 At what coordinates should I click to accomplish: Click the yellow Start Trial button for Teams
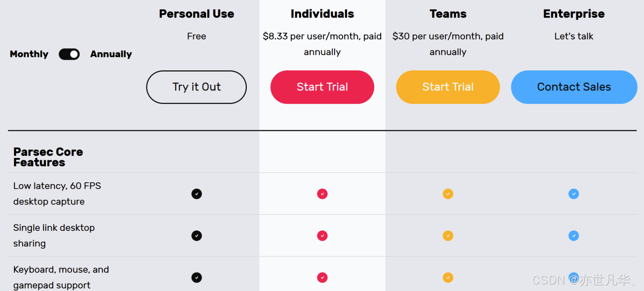448,87
